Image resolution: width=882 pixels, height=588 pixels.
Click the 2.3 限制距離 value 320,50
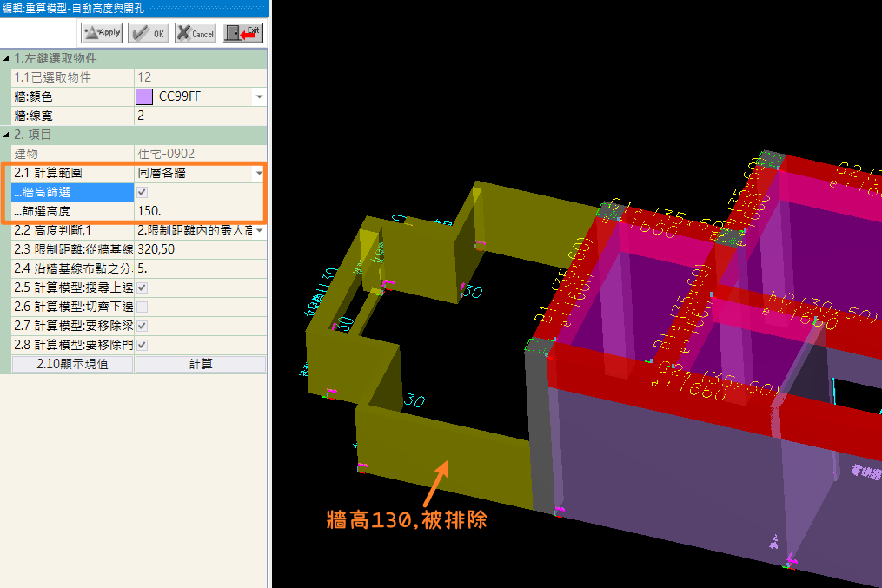[200, 249]
